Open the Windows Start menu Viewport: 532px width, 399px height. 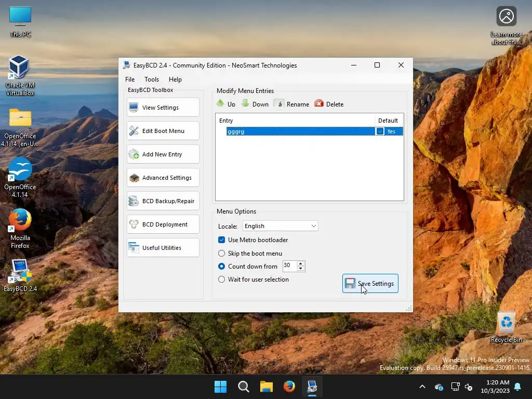[220, 387]
